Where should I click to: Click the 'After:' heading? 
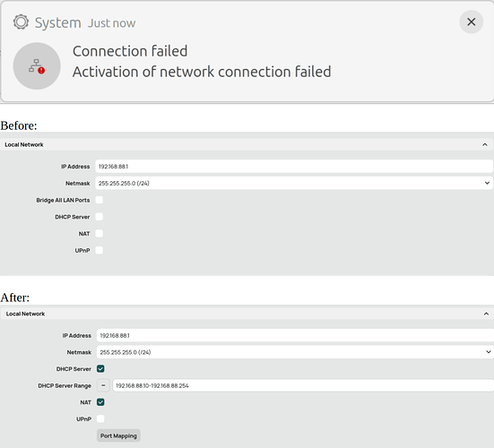pos(15,297)
